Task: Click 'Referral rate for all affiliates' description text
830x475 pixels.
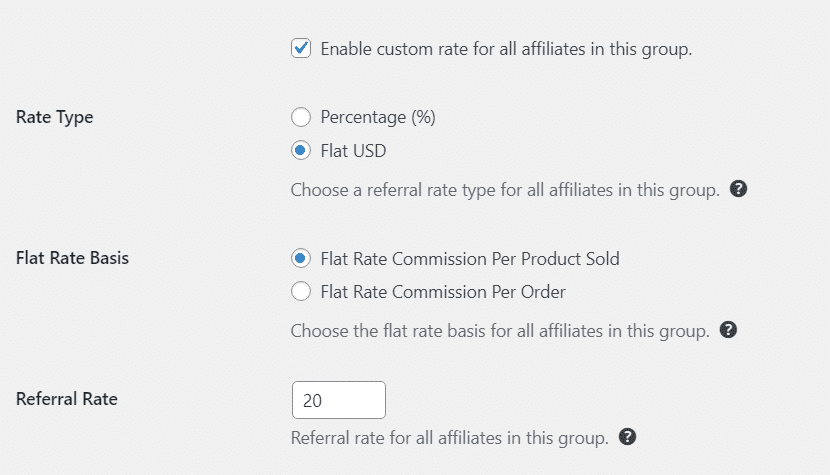Action: [x=449, y=438]
